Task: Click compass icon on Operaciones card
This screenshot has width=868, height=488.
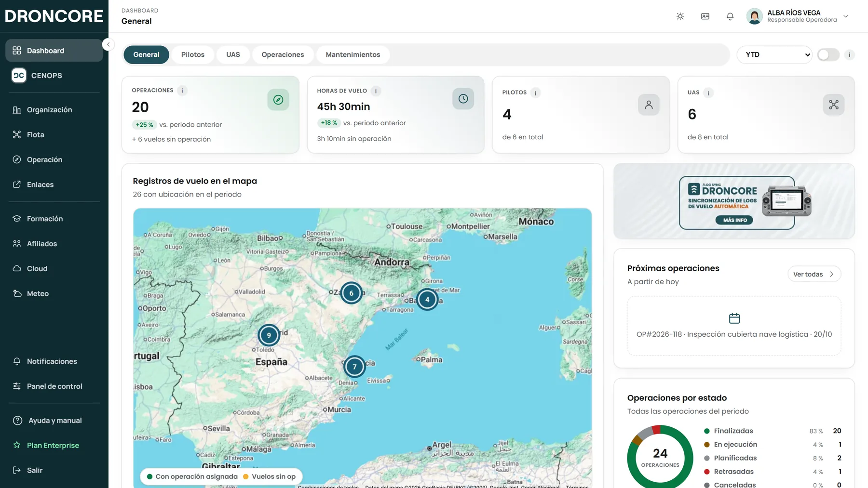Action: 278,100
